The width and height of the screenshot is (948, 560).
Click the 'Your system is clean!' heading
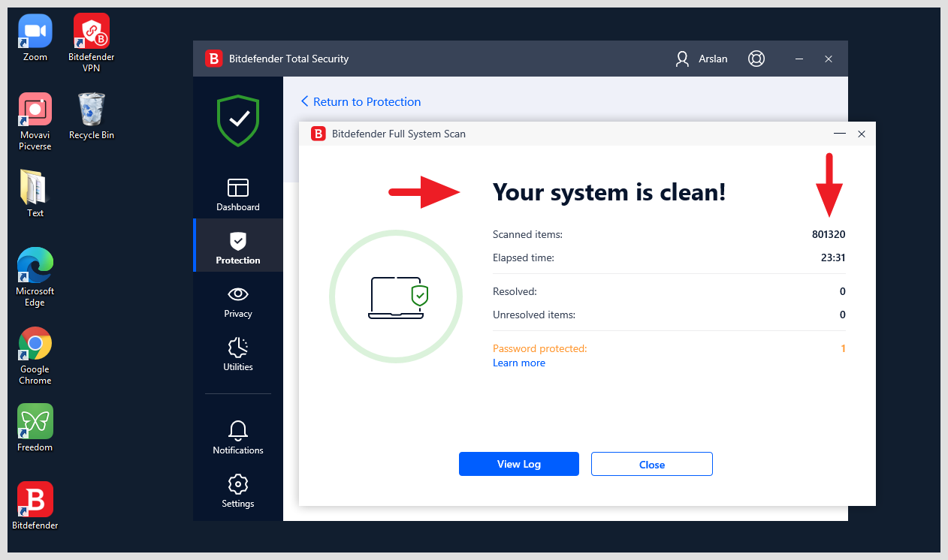(x=609, y=192)
